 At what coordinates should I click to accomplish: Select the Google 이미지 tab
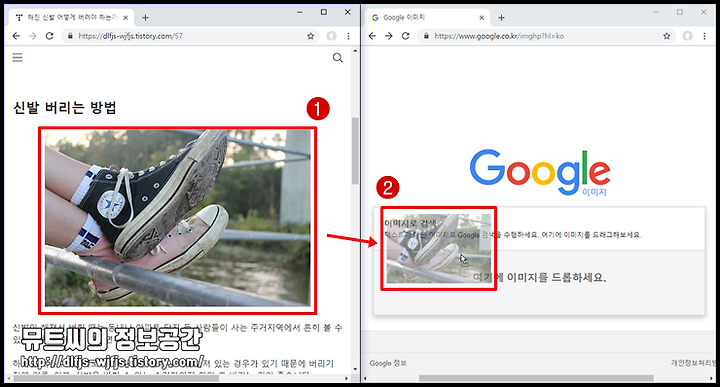click(427, 17)
